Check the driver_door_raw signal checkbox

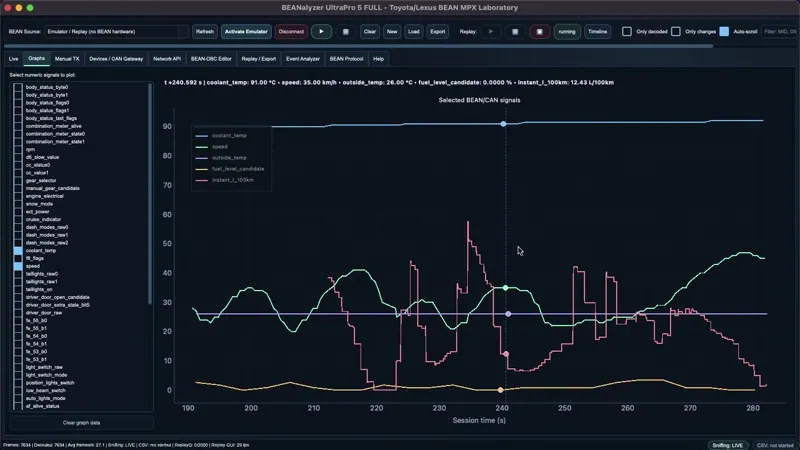(x=18, y=313)
